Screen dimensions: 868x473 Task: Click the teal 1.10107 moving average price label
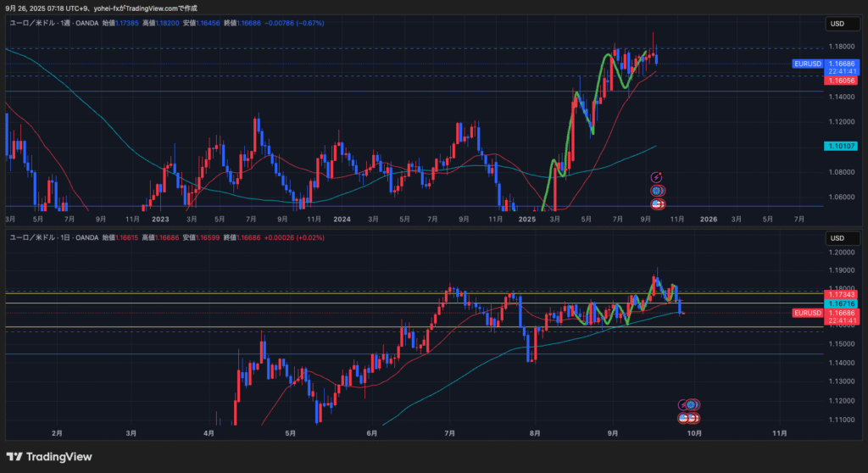pyautogui.click(x=841, y=146)
